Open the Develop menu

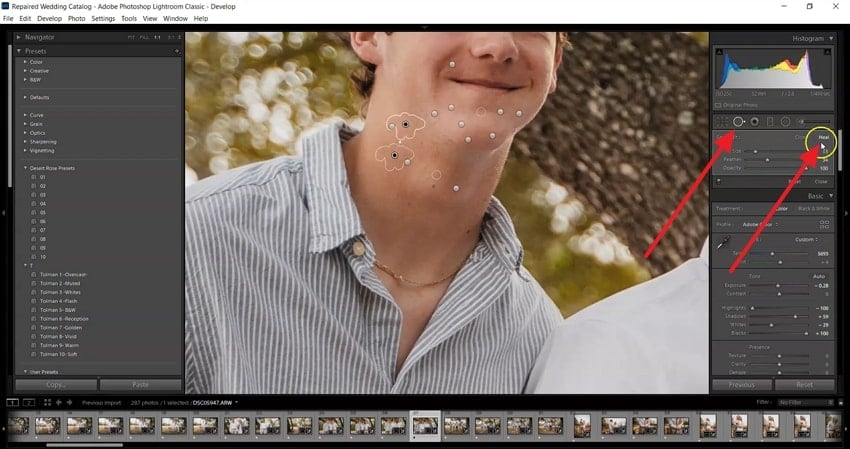point(49,18)
